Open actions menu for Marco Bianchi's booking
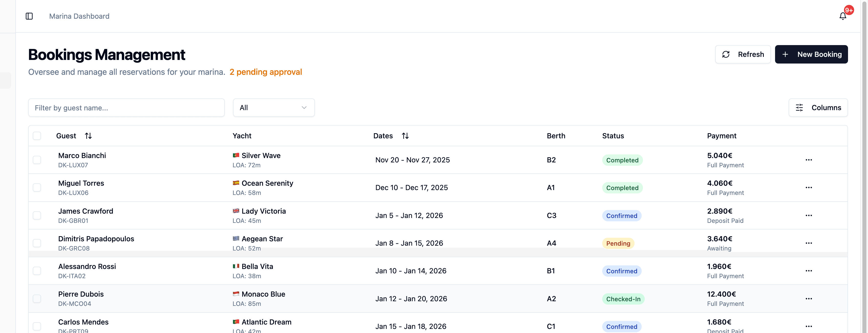This screenshot has width=868, height=333. (809, 160)
